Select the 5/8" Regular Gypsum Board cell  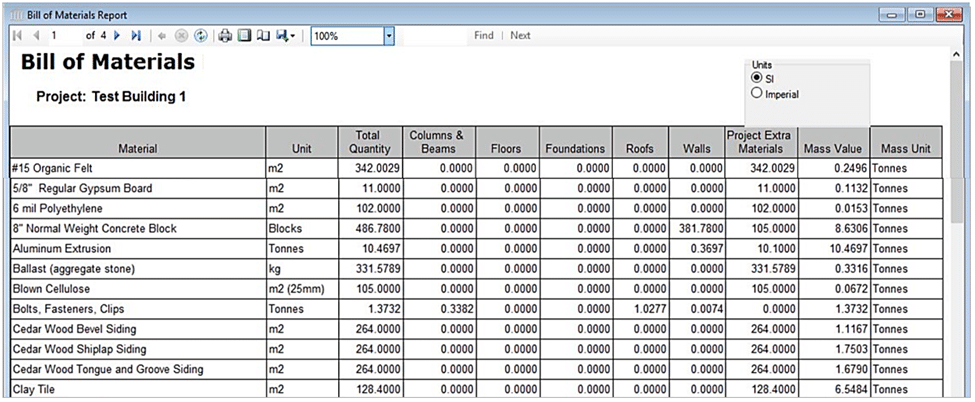point(138,189)
